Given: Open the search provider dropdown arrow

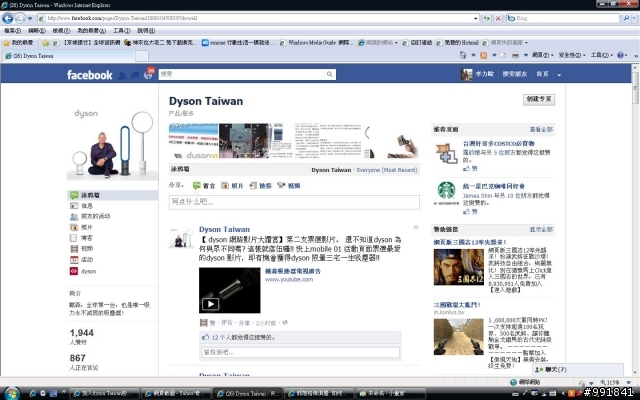Looking at the screenshot, I should (634, 18).
